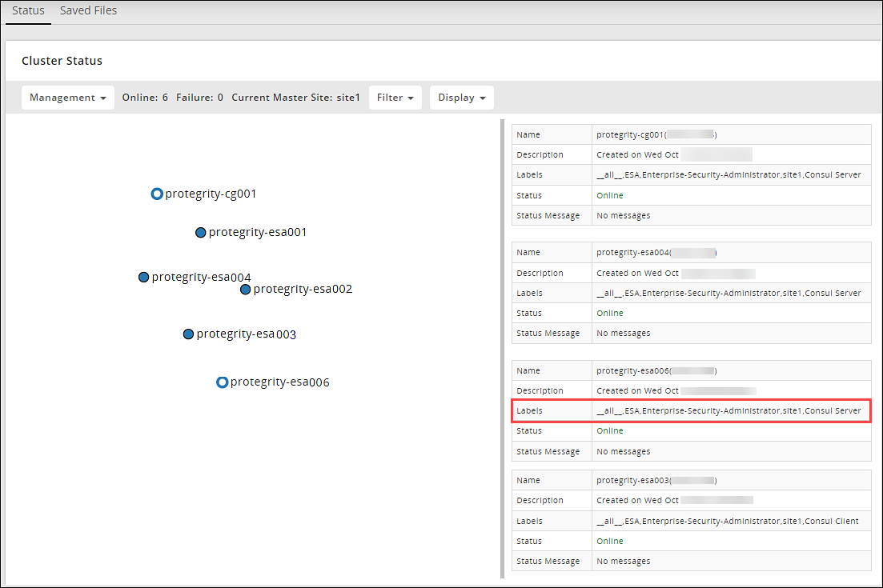Expand the Filter dropdown
Viewport: 883px width, 588px height.
395,98
